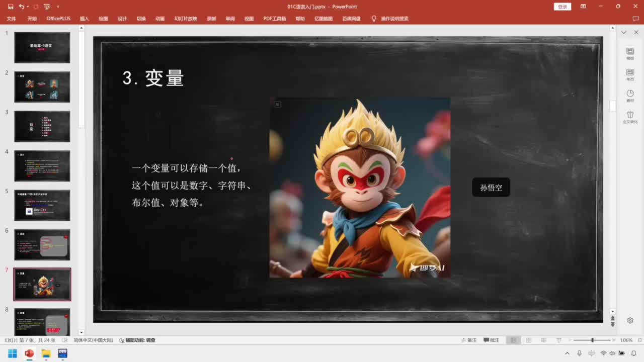The image size is (644, 362).
Task: Click the paragraph text about 变量
Action: 192,186
